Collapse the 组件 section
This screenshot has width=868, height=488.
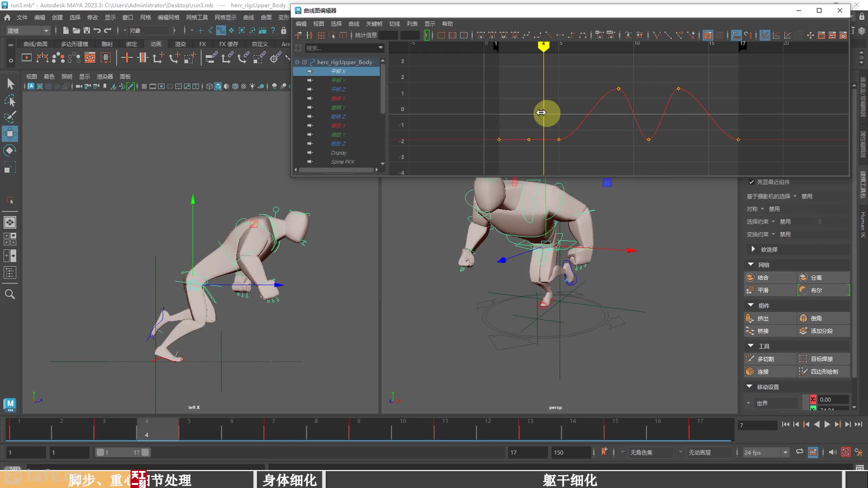coord(751,305)
